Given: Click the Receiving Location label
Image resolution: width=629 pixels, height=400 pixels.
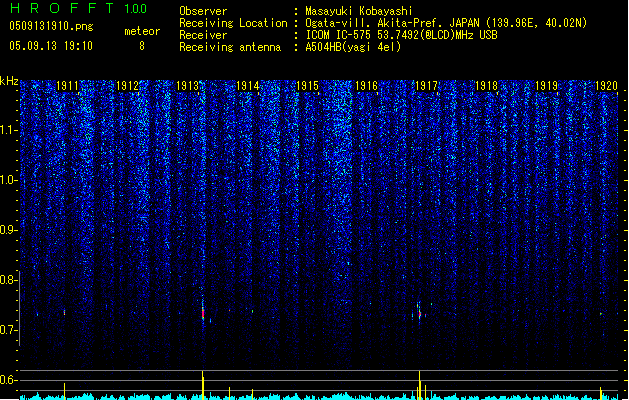Looking at the screenshot, I should point(233,23).
